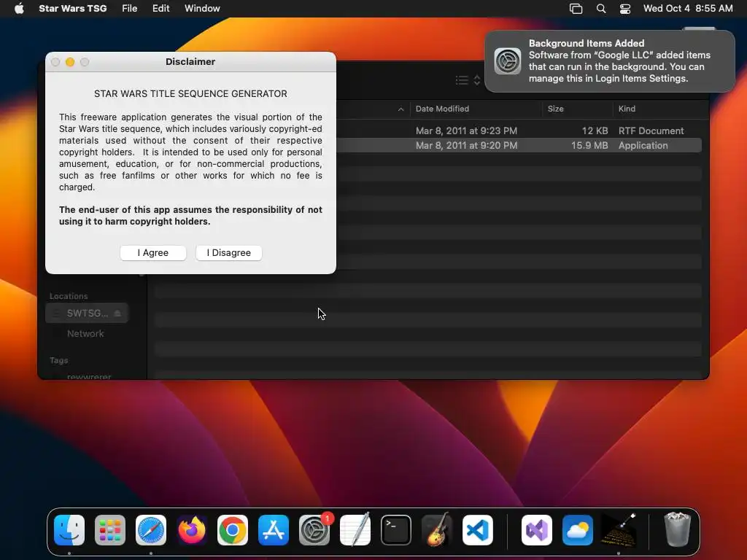Open the App Store in the Dock
Image resolution: width=747 pixels, height=560 pixels.
coord(274,530)
